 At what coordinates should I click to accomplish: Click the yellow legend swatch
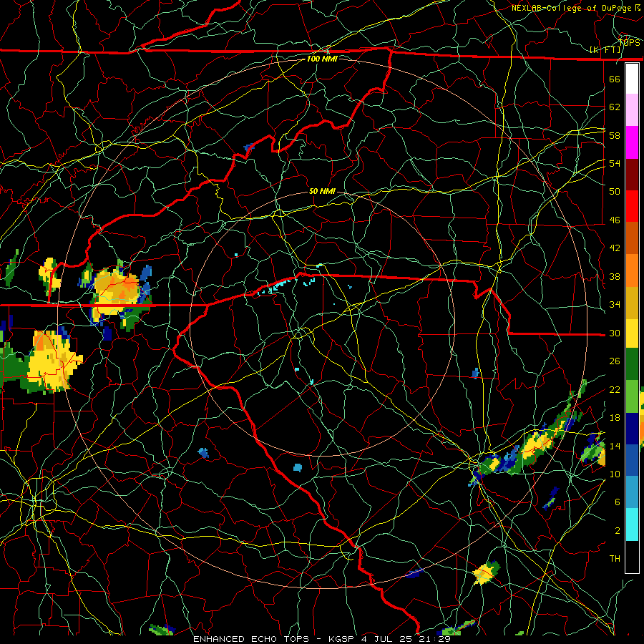pos(632,333)
